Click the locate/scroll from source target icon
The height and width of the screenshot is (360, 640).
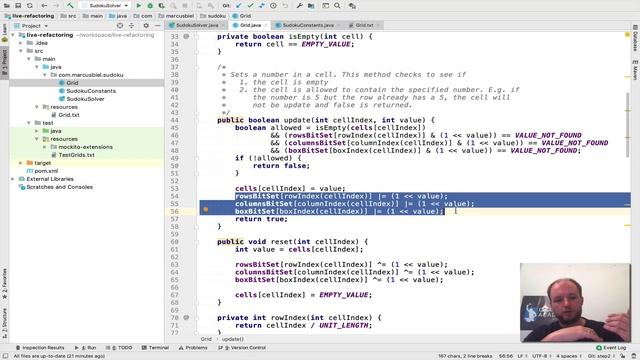coord(120,26)
